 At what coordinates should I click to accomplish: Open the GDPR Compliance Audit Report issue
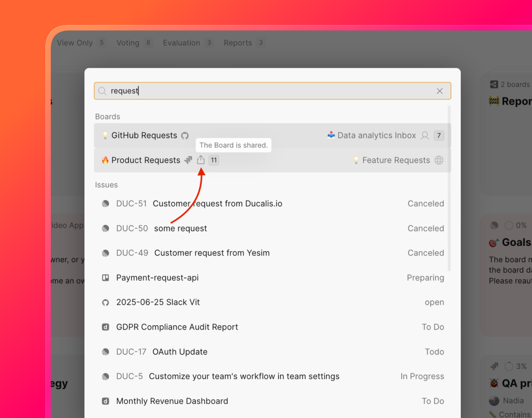click(272, 327)
